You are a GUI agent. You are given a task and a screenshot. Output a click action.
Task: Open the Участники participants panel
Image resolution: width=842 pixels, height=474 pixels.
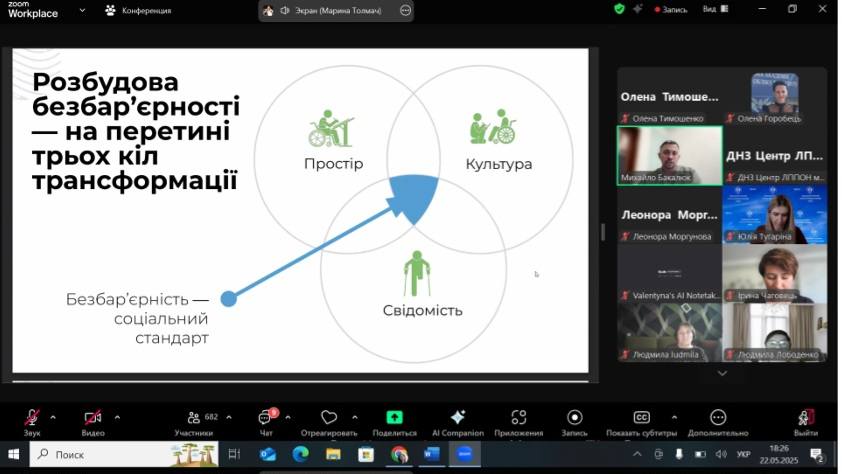(193, 418)
